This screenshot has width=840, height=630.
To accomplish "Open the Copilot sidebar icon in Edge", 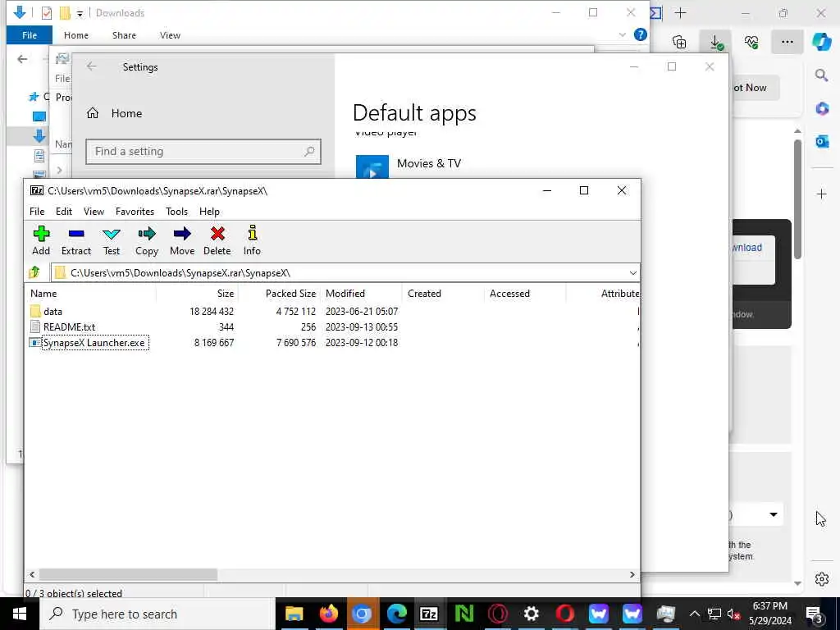I will pos(822,42).
